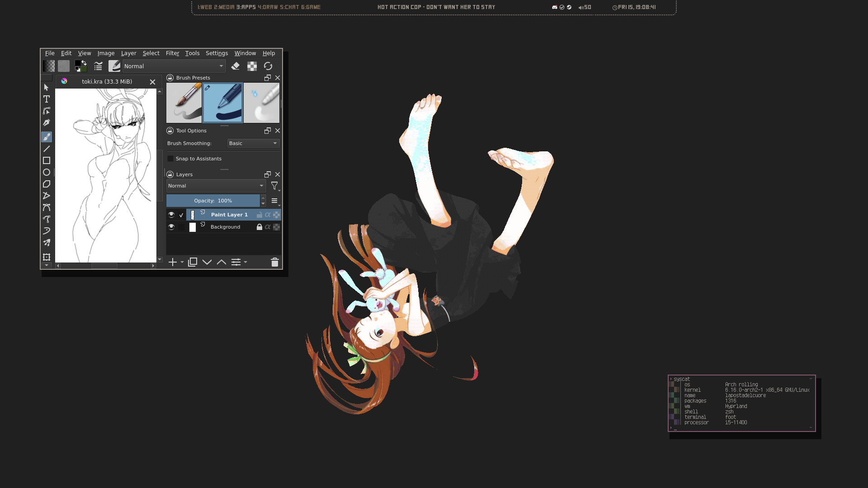Pick the Ellipse shape tool

pyautogui.click(x=47, y=172)
